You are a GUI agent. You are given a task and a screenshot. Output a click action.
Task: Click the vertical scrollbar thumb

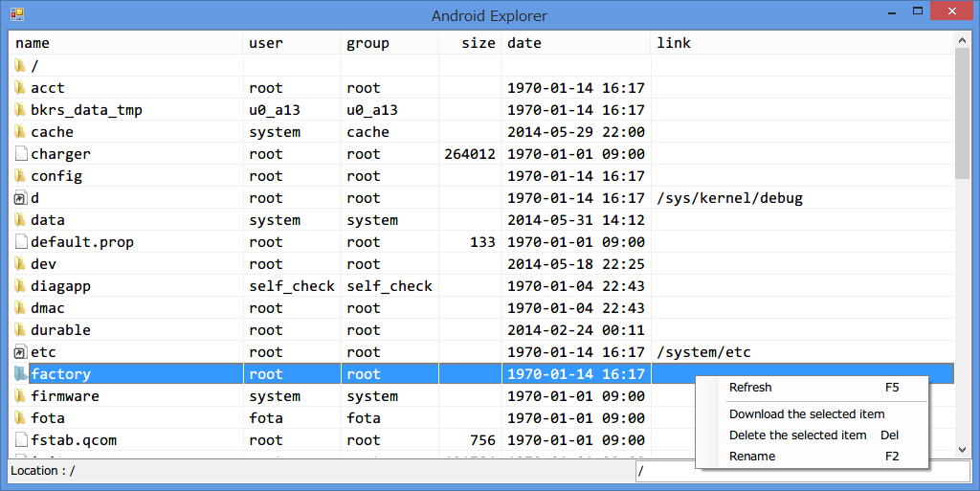click(x=962, y=113)
